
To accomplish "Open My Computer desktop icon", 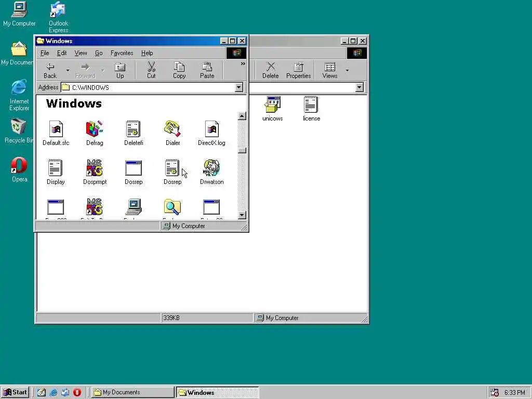I will [x=19, y=14].
